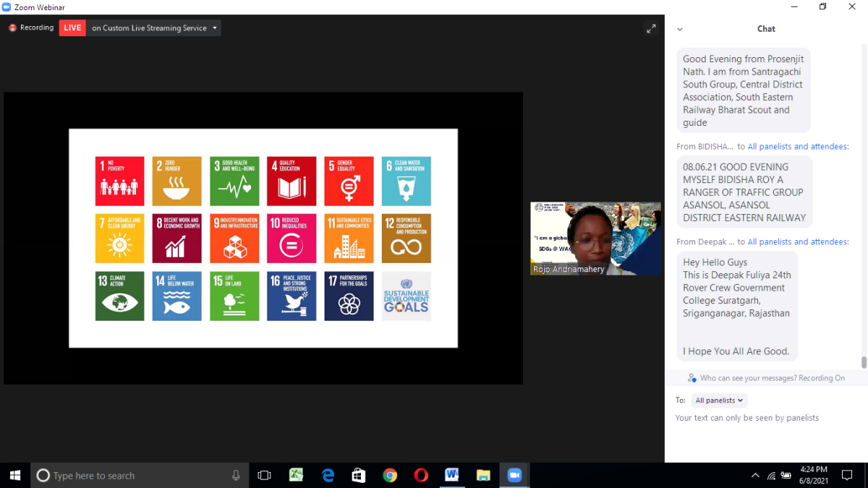868x488 pixels.
Task: Open Microsoft Store from the taskbar
Action: (x=359, y=475)
